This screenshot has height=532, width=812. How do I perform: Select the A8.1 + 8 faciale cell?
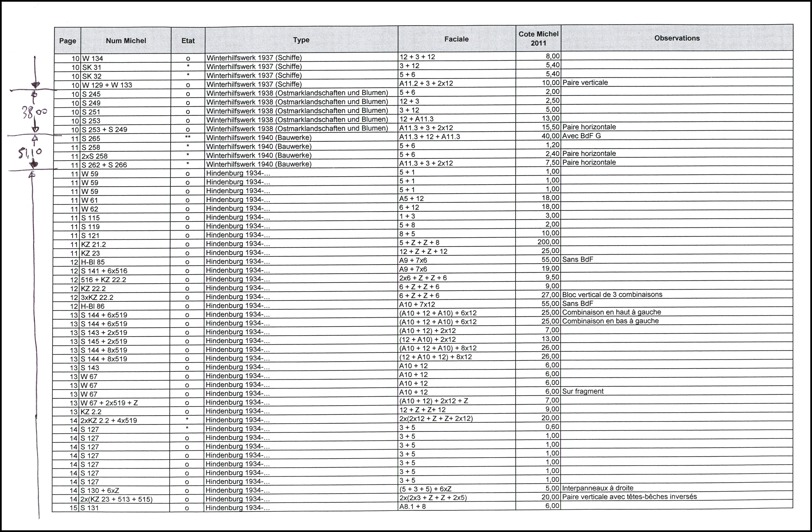point(413,506)
